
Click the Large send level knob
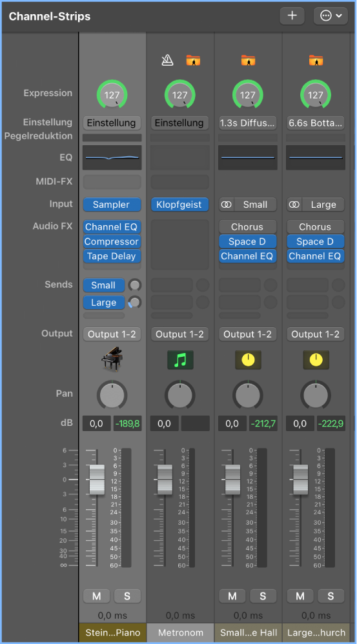click(x=135, y=302)
